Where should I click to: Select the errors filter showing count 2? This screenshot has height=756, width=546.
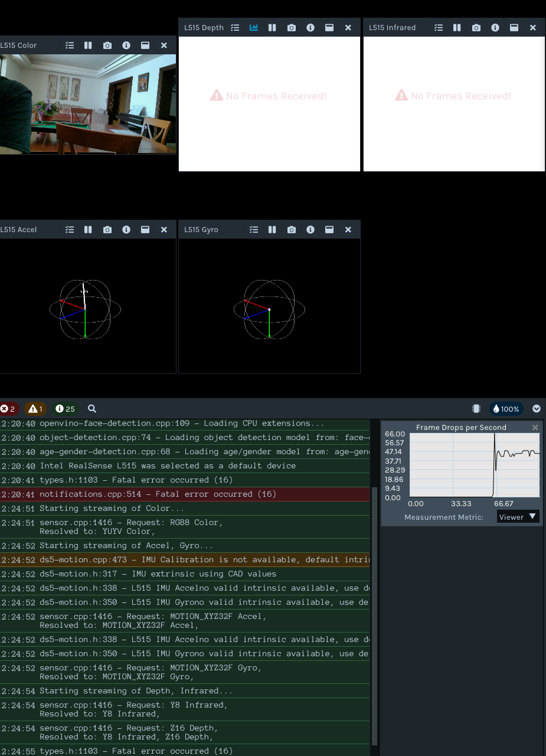(x=9, y=408)
